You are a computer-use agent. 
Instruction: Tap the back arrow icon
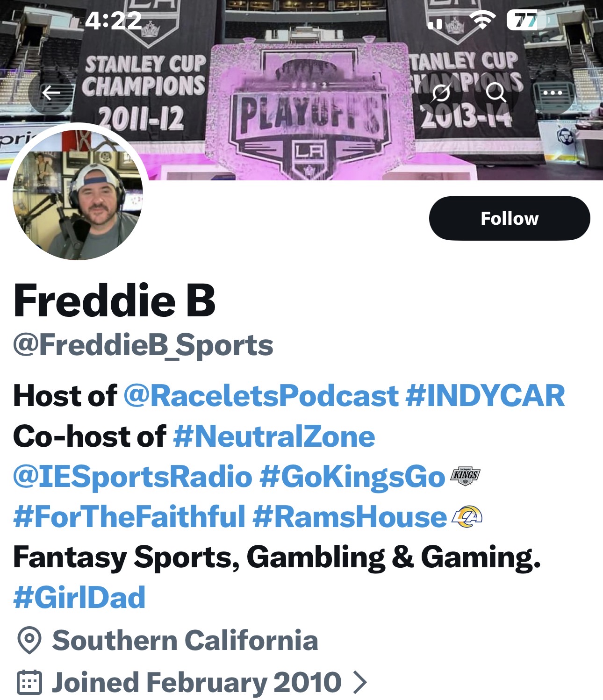tap(51, 93)
